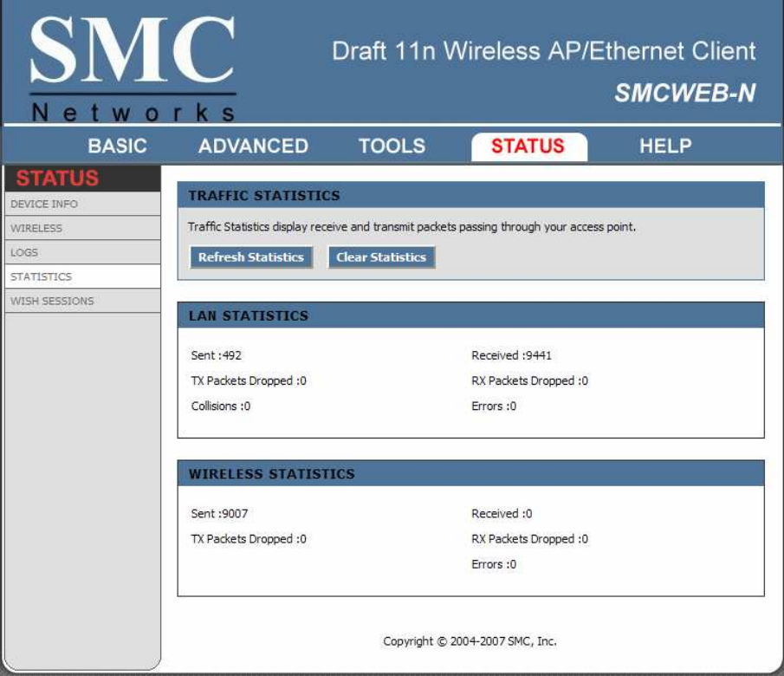Click wireless 'RX Packets Dropped :0' entry
The width and height of the screenshot is (784, 676).
pyautogui.click(x=529, y=539)
